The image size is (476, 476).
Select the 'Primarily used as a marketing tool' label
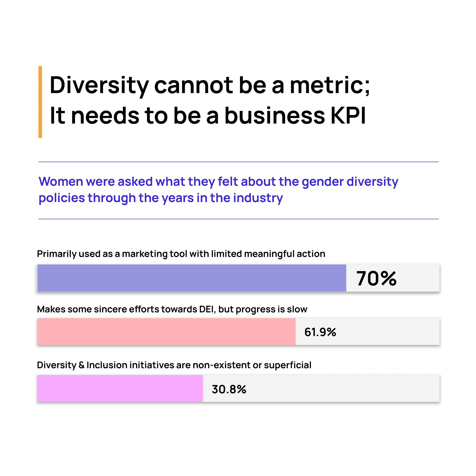pyautogui.click(x=181, y=254)
